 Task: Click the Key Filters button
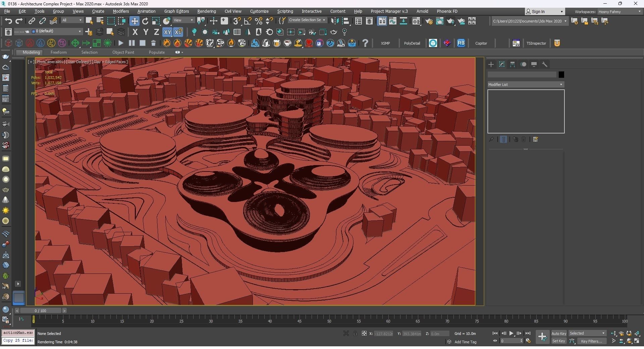pyautogui.click(x=591, y=341)
